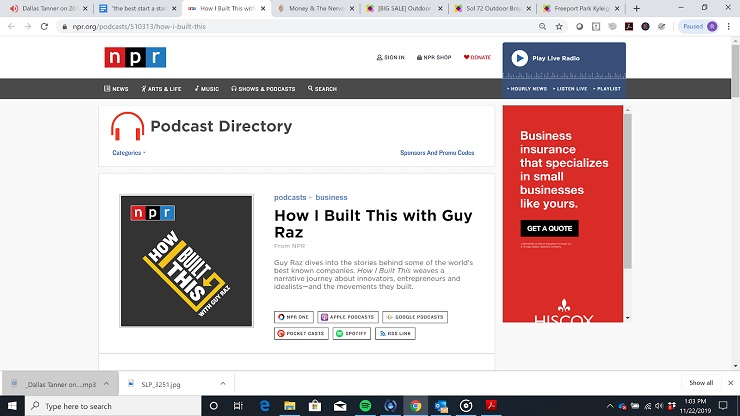740x416 pixels.
Task: Click the Adobe Acrobat extension icon
Action: (x=629, y=26)
